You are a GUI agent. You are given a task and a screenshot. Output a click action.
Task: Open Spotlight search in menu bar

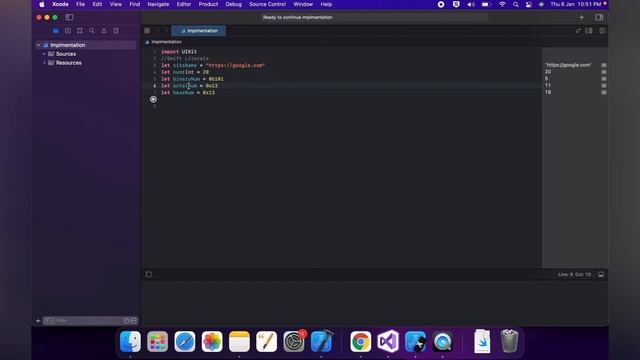516,4
